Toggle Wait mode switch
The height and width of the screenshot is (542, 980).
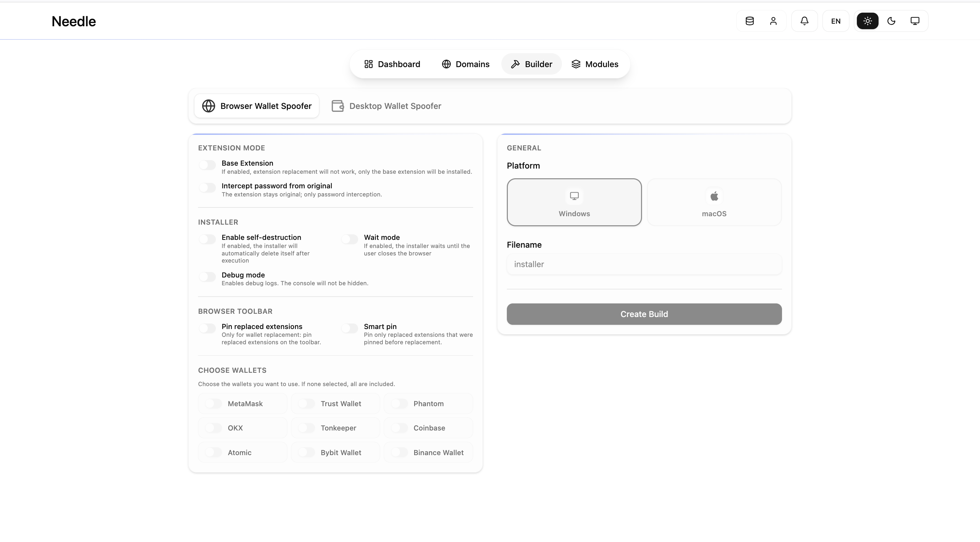350,239
